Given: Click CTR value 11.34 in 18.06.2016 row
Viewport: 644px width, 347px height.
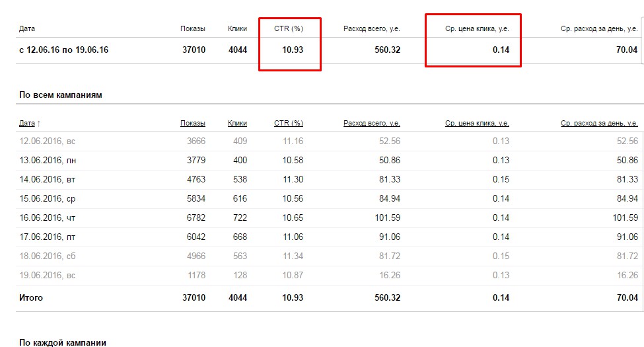Looking at the screenshot, I should (293, 256).
